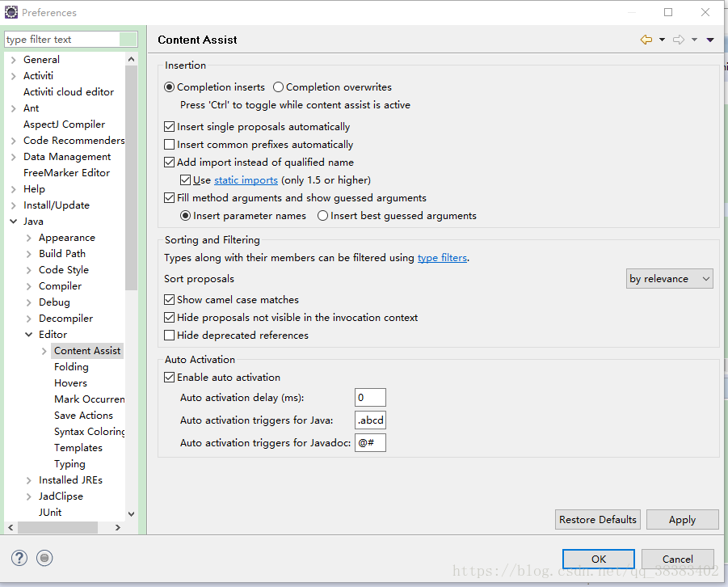728x587 pixels.
Task: Click the forward navigation arrow icon
Action: coord(679,40)
